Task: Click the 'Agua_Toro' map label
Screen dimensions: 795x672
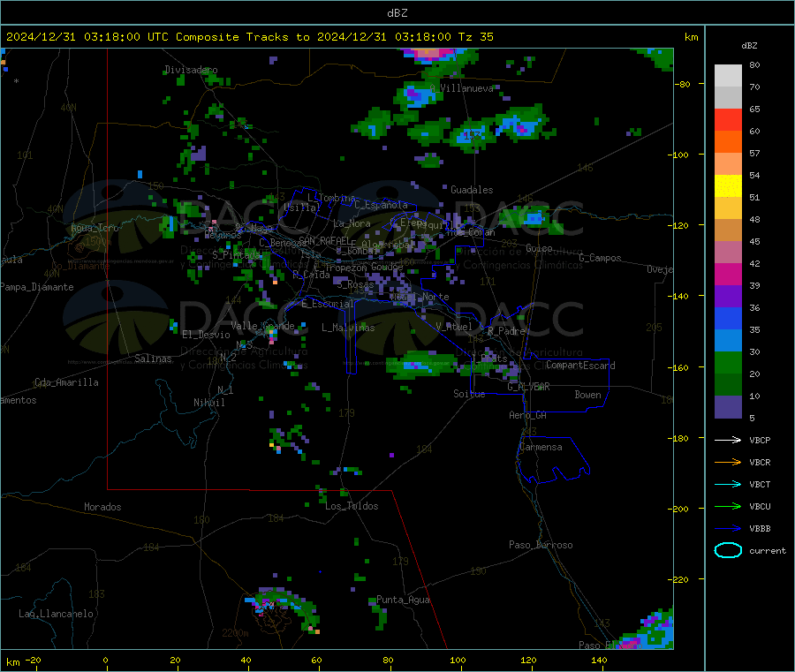Action: pos(95,228)
